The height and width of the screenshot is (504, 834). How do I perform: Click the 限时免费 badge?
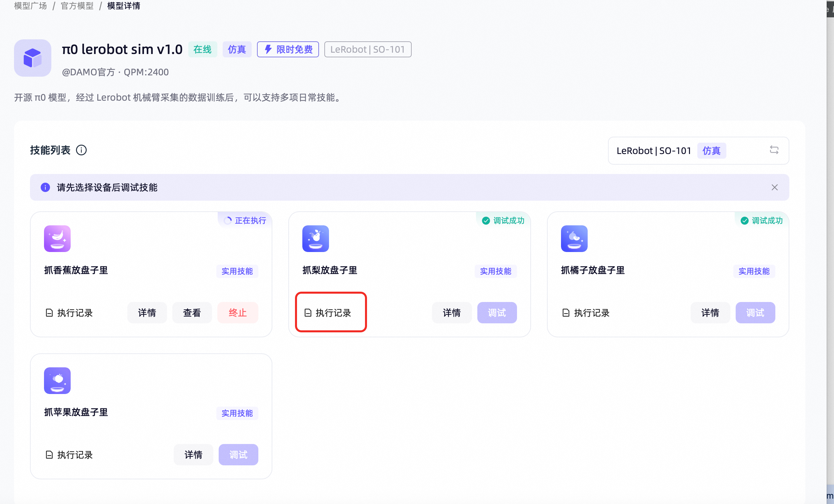tap(288, 49)
